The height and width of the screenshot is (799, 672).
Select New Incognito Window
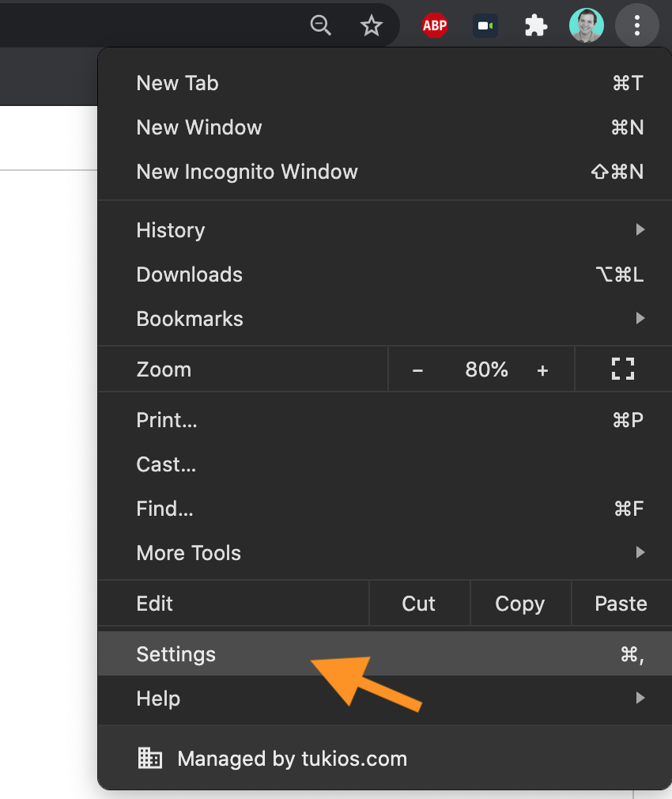[247, 172]
